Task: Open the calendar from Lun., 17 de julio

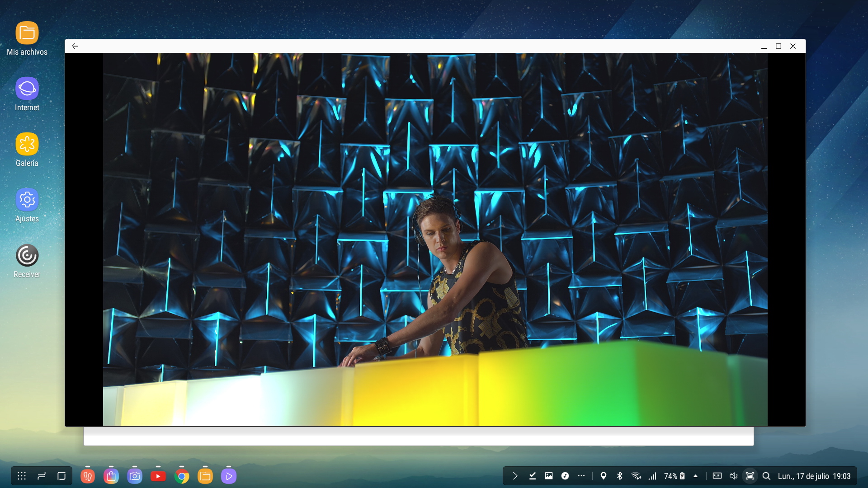Action: pyautogui.click(x=803, y=476)
